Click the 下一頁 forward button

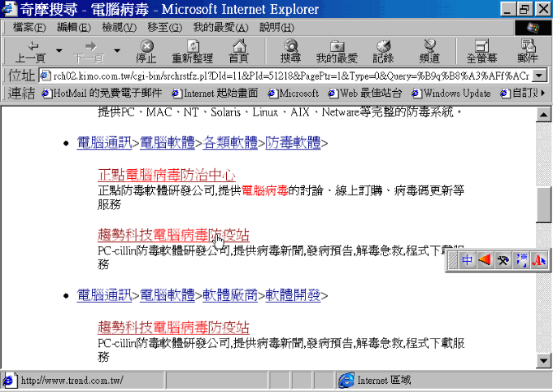point(89,51)
